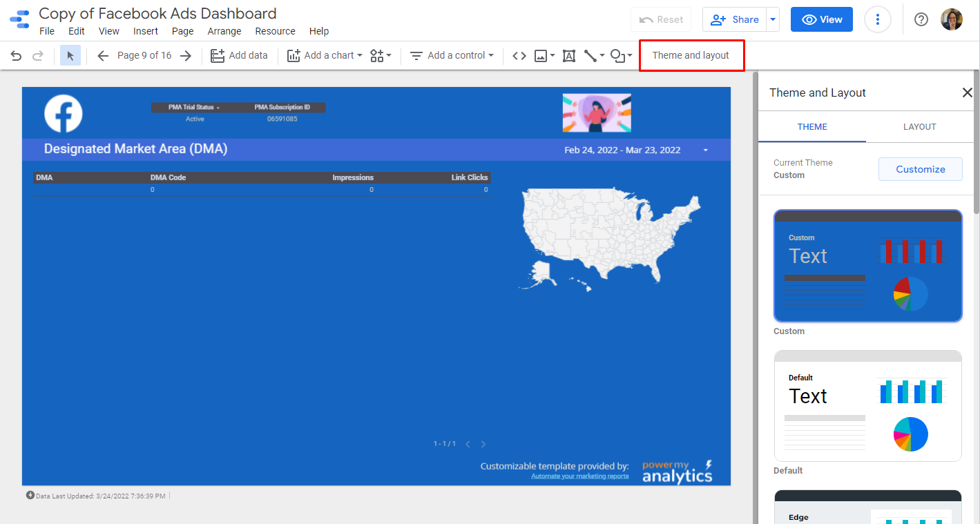Activate the selection mode cursor tool
The width and height of the screenshot is (980, 524).
pos(70,56)
